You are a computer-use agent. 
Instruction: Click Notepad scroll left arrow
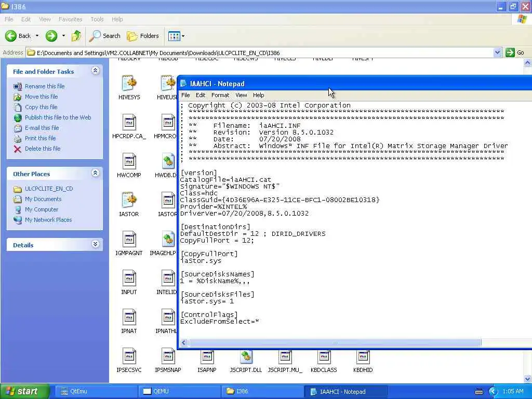tap(184, 343)
